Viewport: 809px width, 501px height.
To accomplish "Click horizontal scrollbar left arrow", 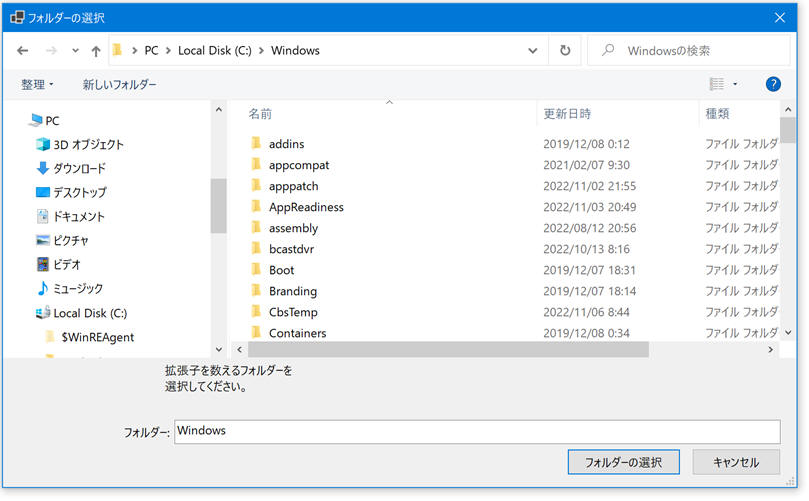I will tap(239, 350).
